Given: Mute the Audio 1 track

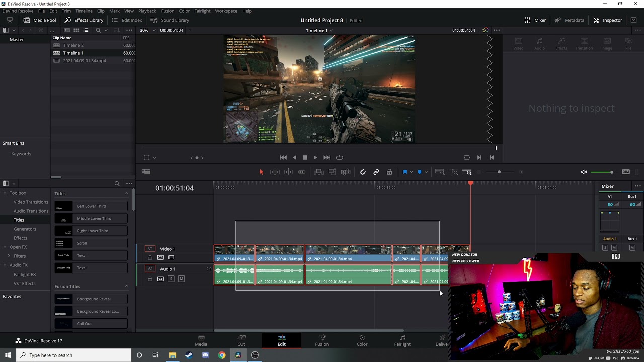Looking at the screenshot, I should coord(181,279).
